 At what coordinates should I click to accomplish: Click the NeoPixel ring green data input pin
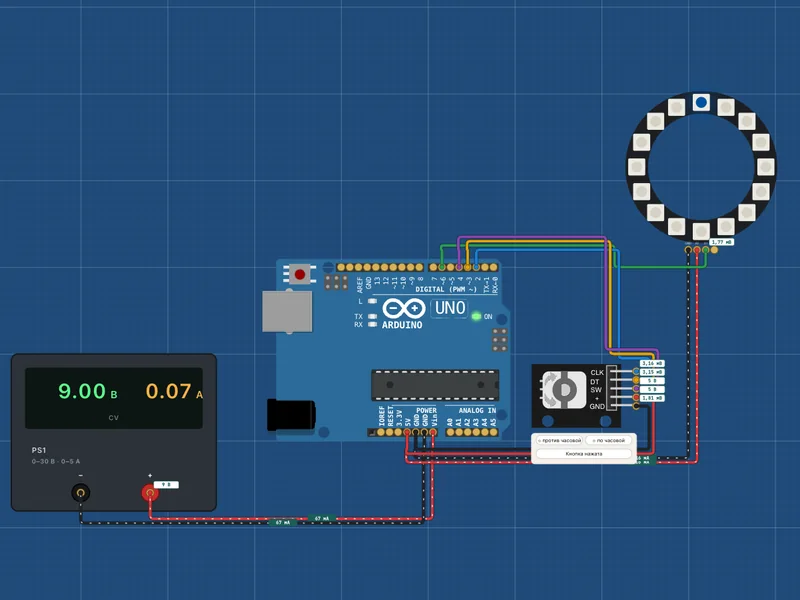706,249
